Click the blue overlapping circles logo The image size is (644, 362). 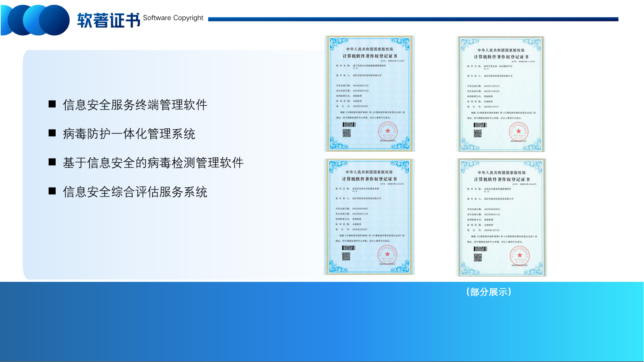[x=35, y=20]
